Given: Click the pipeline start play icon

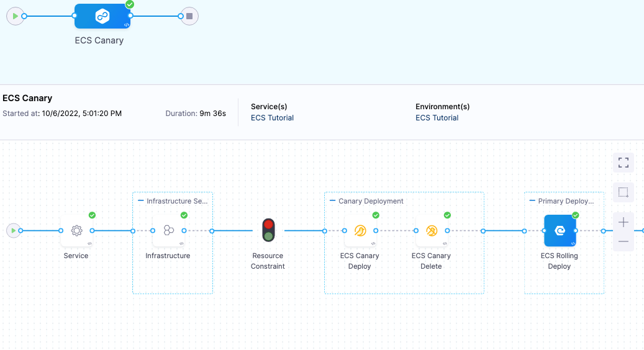Looking at the screenshot, I should click(x=15, y=16).
